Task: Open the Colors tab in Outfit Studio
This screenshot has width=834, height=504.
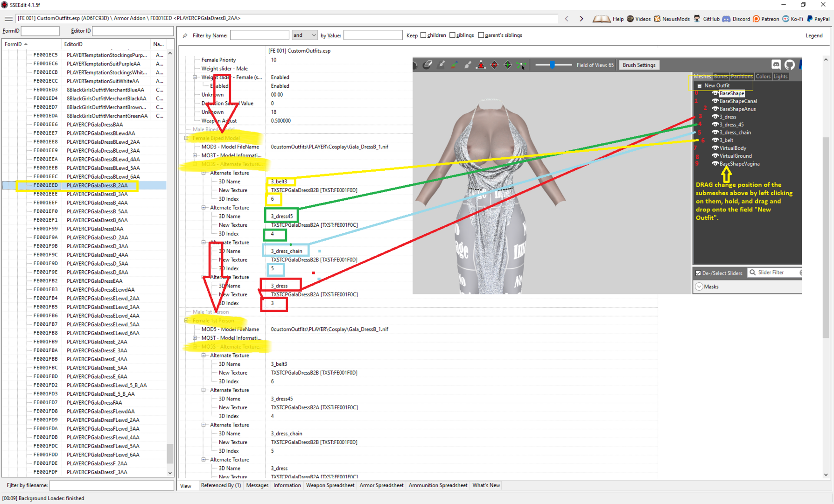Action: coord(763,77)
